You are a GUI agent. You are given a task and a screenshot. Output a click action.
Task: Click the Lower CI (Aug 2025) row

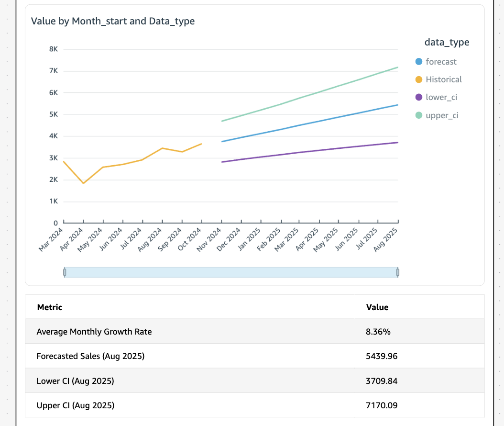75,381
